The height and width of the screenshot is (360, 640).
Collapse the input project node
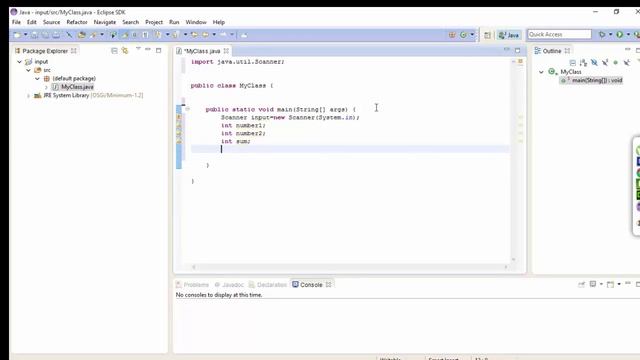point(19,62)
